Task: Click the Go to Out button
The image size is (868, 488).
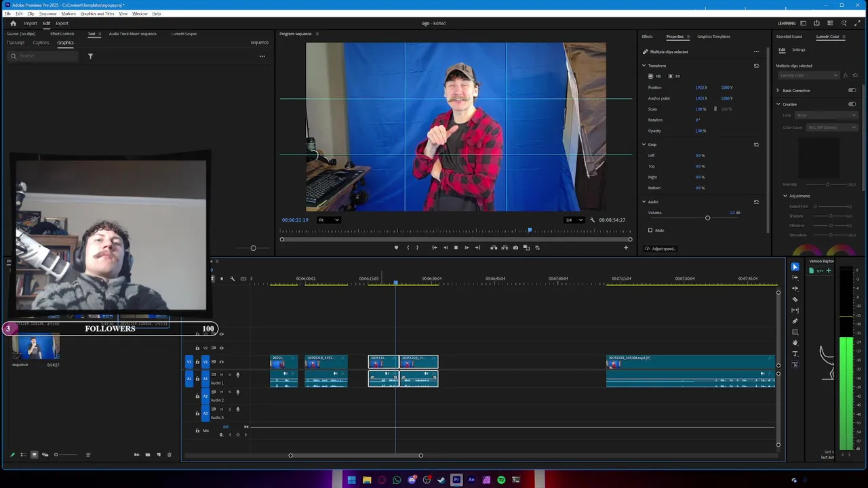Action: click(477, 247)
